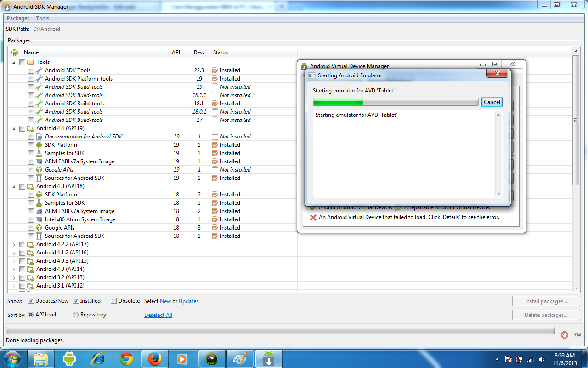Toggle the Installed show checkbox
This screenshot has height=368, width=588.
[x=76, y=301]
